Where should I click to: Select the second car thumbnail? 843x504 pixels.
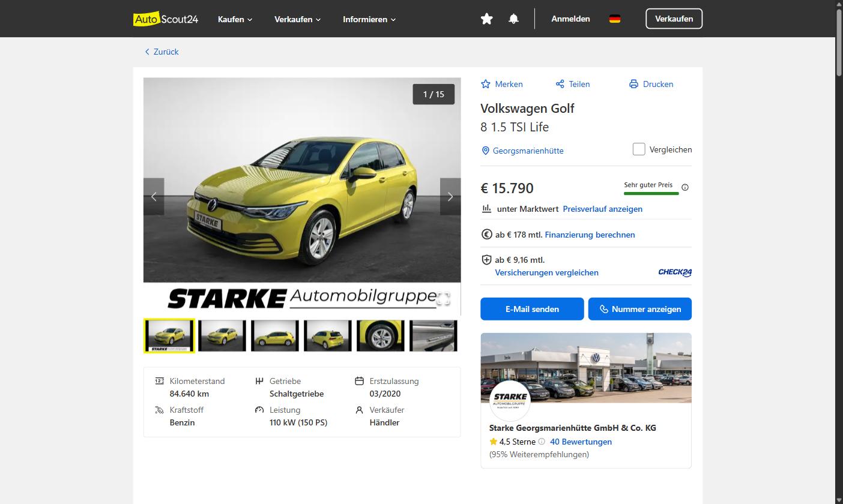point(222,335)
